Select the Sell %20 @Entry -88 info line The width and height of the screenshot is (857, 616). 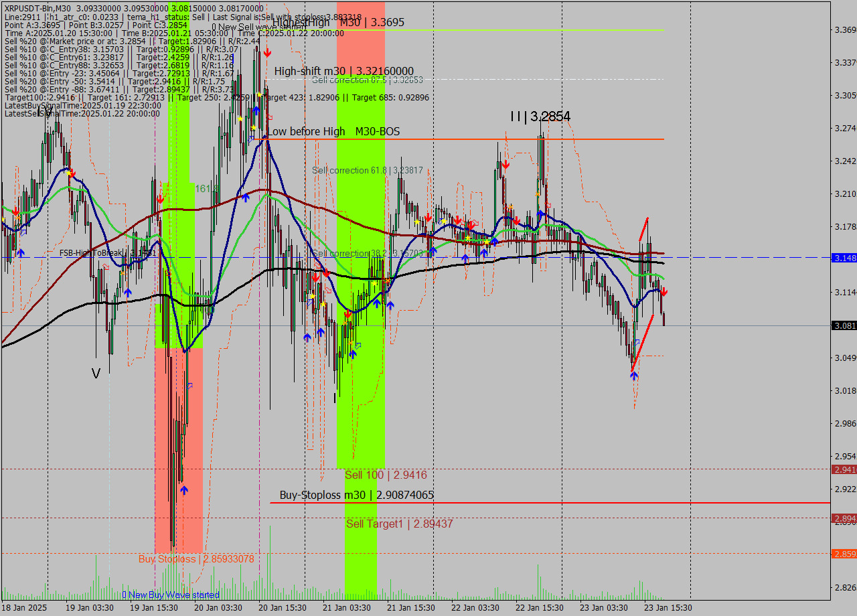(x=119, y=90)
